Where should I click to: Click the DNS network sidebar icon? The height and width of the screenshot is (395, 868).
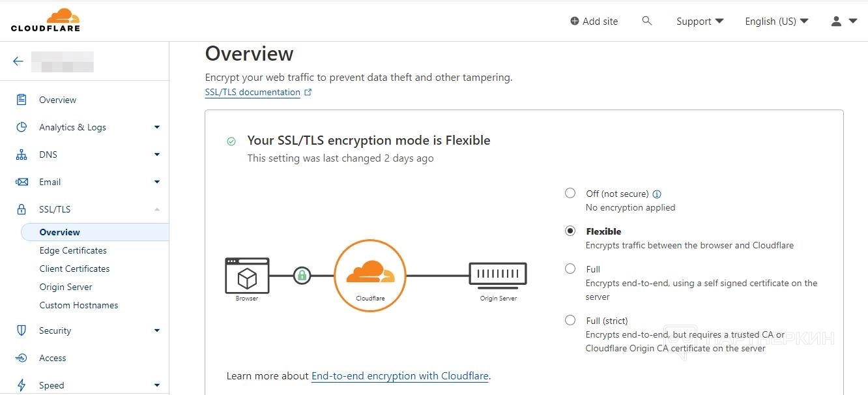pyautogui.click(x=22, y=154)
